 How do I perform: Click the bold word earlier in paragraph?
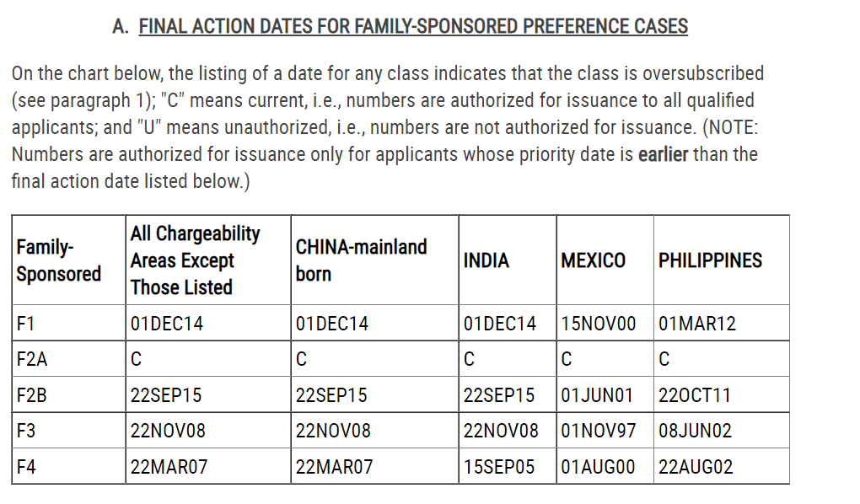tap(663, 154)
